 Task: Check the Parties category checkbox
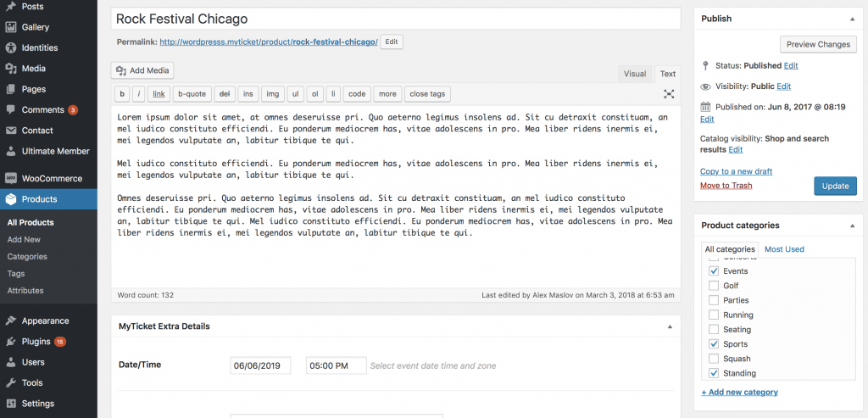point(714,300)
